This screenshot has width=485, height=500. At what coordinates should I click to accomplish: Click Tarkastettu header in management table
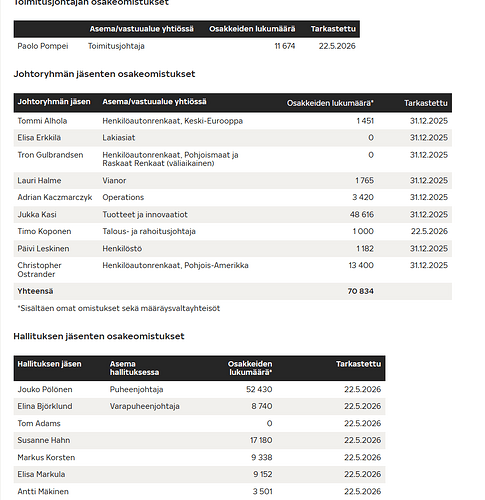click(x=426, y=103)
